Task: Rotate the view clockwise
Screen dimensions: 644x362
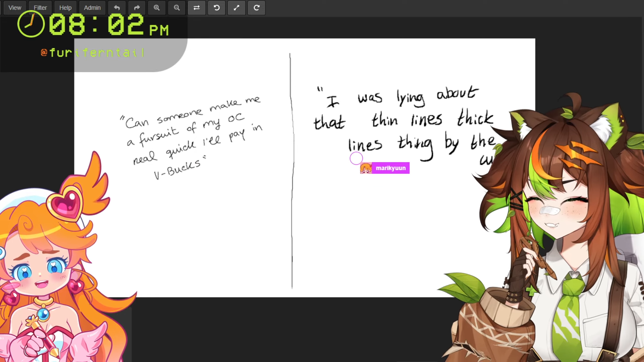Action: coord(256,8)
